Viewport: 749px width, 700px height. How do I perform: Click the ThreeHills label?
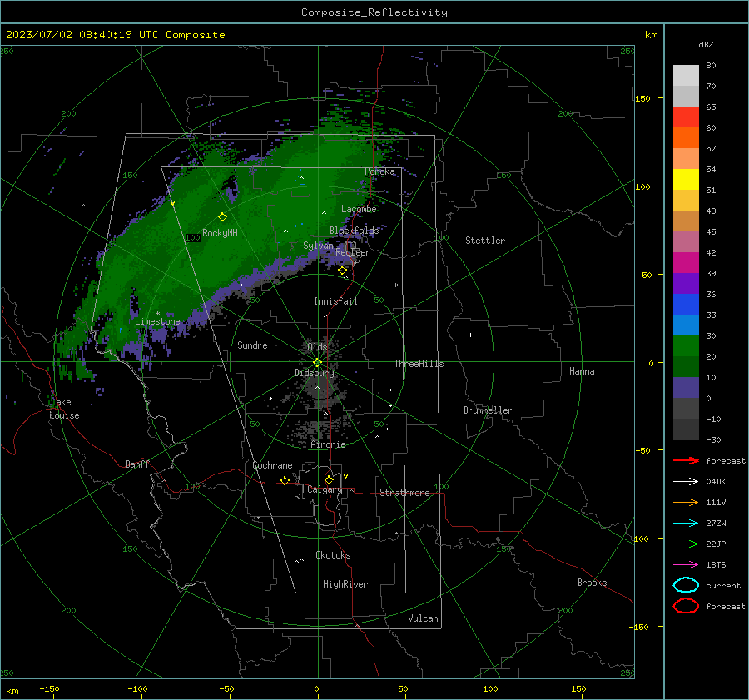tap(419, 364)
